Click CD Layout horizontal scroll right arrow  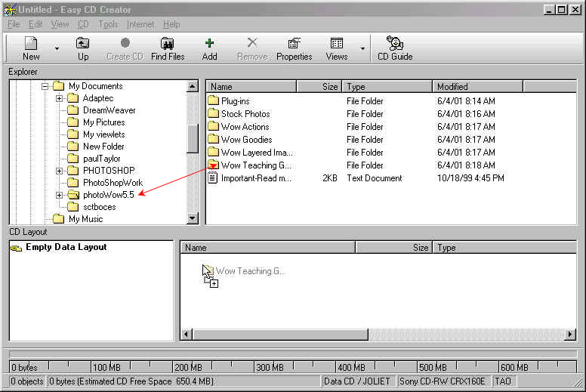570,334
